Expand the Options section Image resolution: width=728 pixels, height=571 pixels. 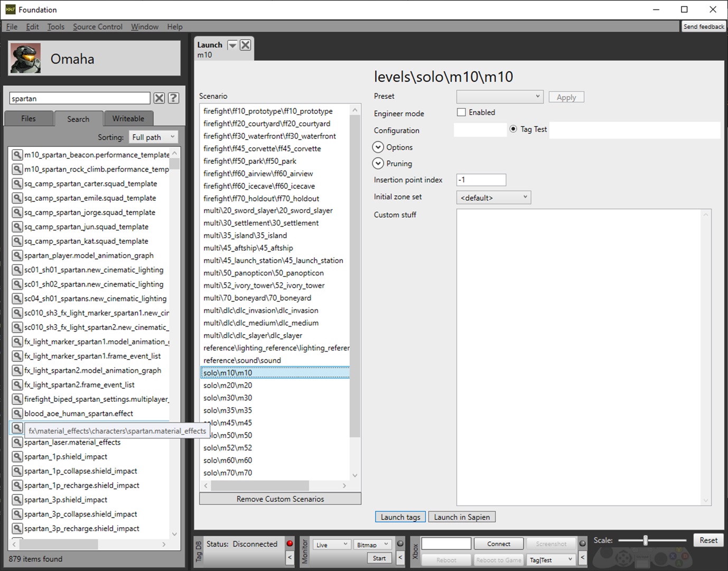(x=378, y=147)
